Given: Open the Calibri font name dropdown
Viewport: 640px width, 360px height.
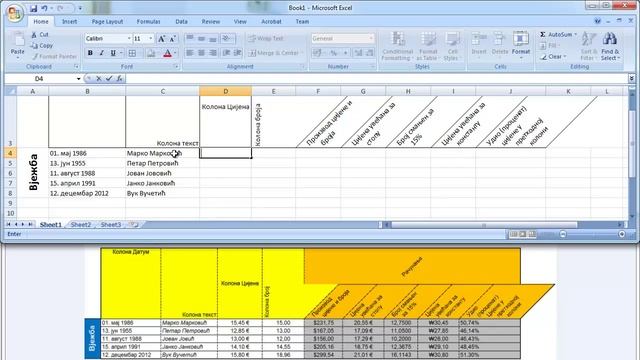Looking at the screenshot, I should click(129, 38).
